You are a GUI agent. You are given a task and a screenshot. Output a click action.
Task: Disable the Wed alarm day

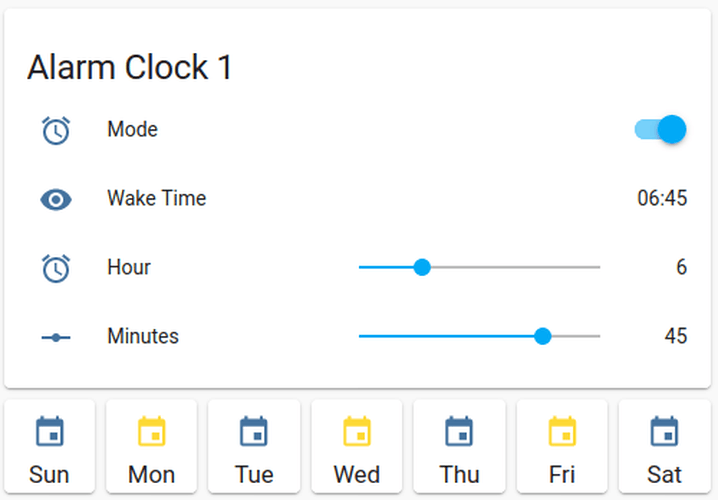pos(357,446)
